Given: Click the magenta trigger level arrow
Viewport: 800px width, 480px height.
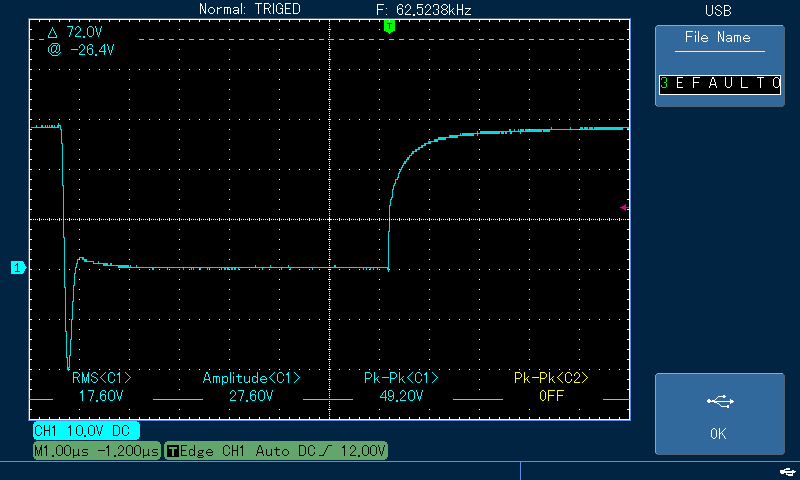Looking at the screenshot, I should click(x=624, y=207).
